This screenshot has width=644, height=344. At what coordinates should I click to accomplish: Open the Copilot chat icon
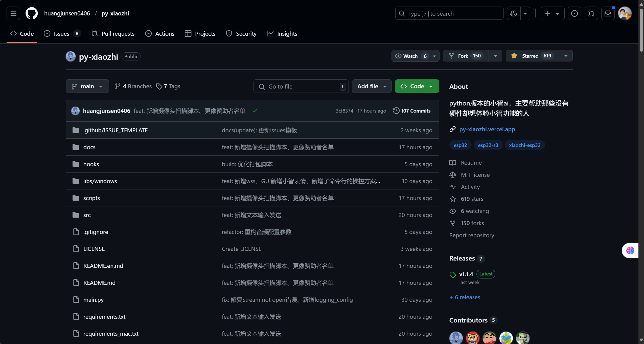click(x=514, y=13)
